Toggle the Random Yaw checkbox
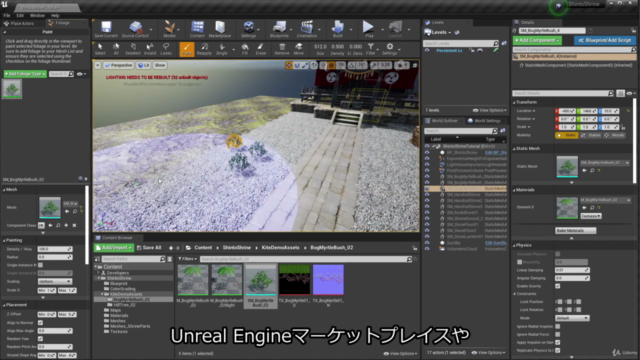The image size is (640, 360). [40, 338]
